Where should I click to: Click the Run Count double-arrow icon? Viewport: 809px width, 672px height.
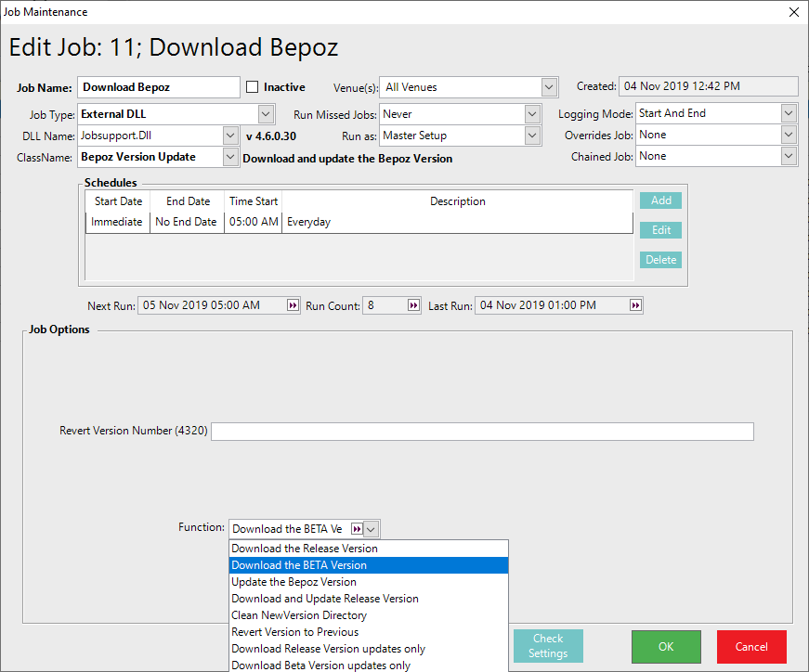[x=413, y=305]
